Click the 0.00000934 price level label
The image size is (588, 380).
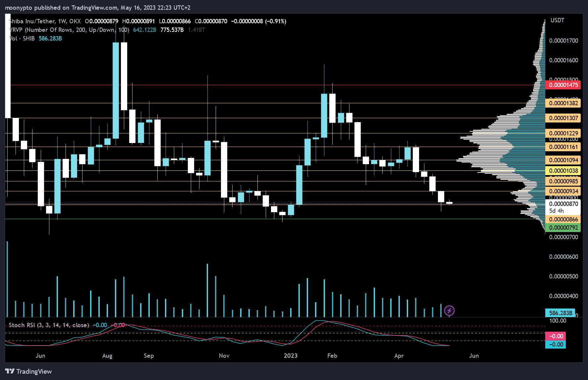click(563, 191)
